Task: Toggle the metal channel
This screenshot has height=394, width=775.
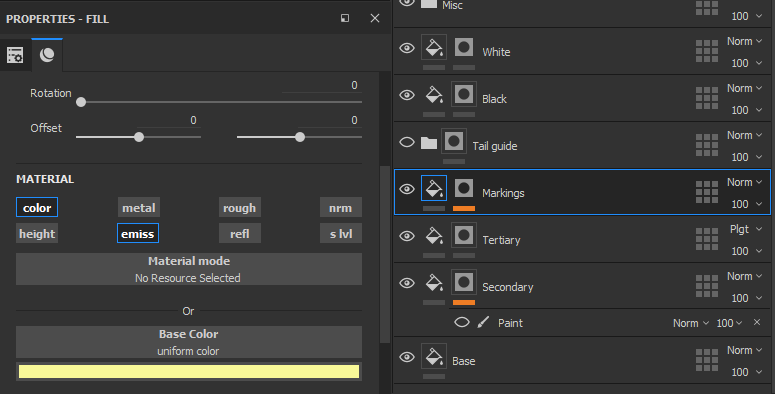Action: (139, 208)
